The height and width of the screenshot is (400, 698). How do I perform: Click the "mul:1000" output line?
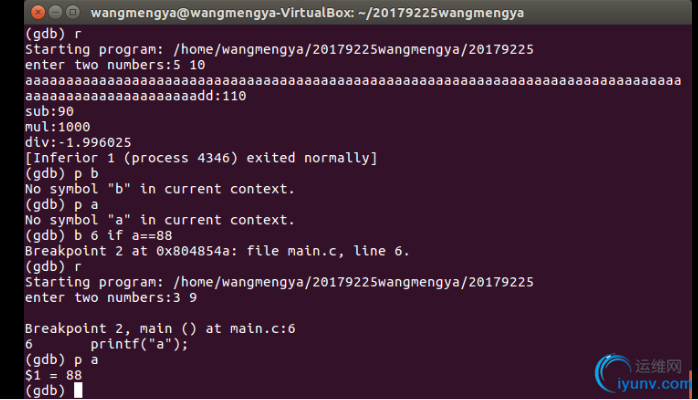tap(57, 127)
